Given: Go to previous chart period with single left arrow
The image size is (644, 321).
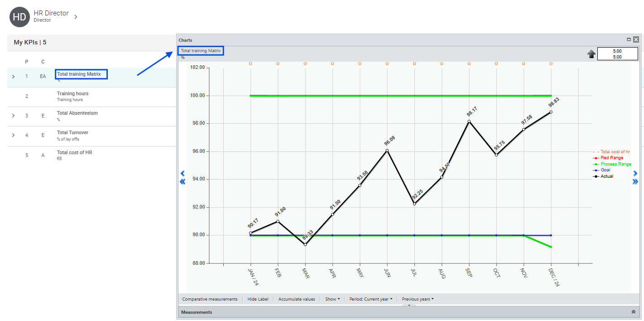Looking at the screenshot, I should (x=183, y=173).
